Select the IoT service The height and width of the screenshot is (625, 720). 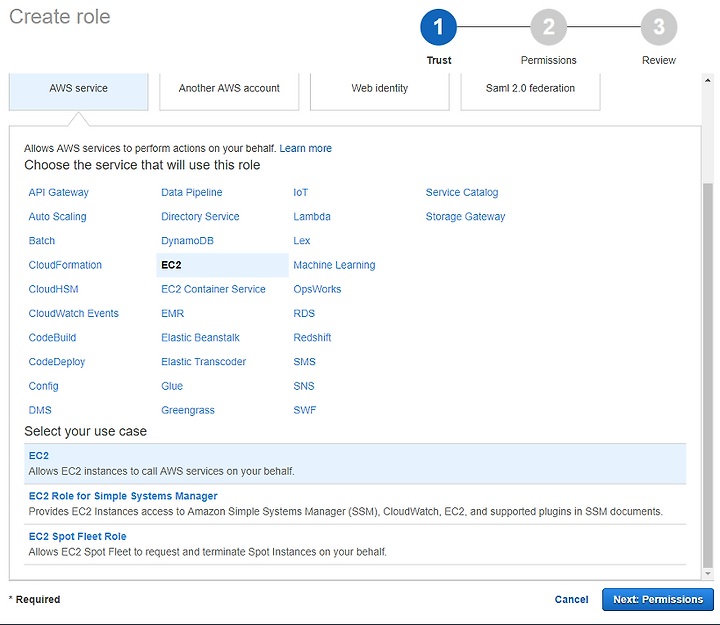pyautogui.click(x=301, y=192)
